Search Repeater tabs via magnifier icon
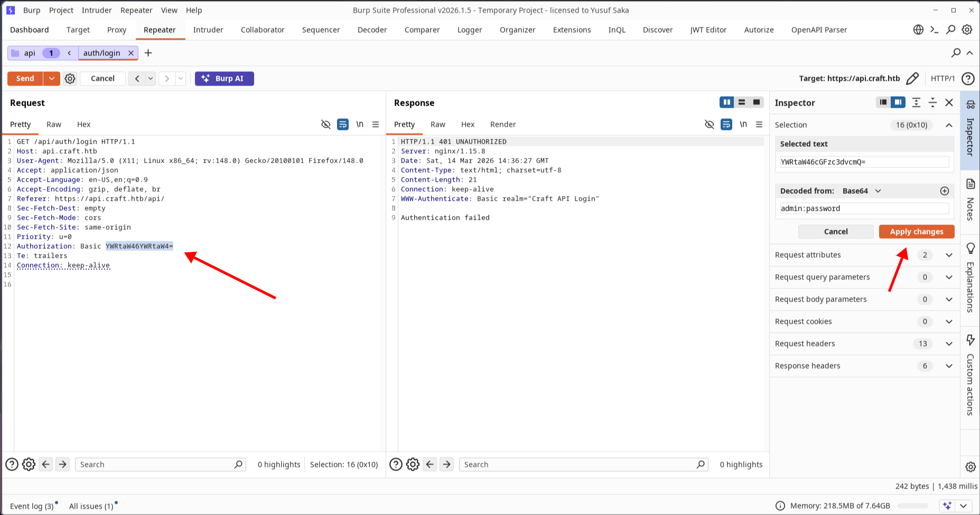980x515 pixels. tap(956, 53)
